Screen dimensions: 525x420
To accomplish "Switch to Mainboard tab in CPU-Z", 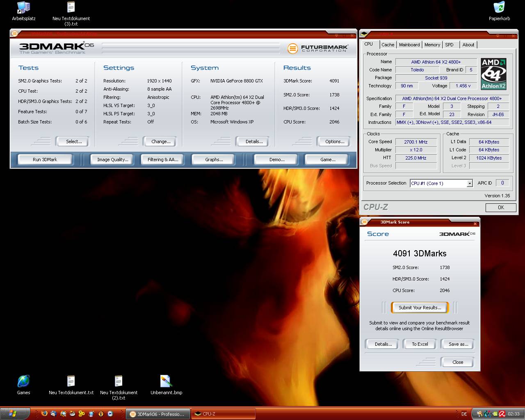I will click(x=409, y=45).
